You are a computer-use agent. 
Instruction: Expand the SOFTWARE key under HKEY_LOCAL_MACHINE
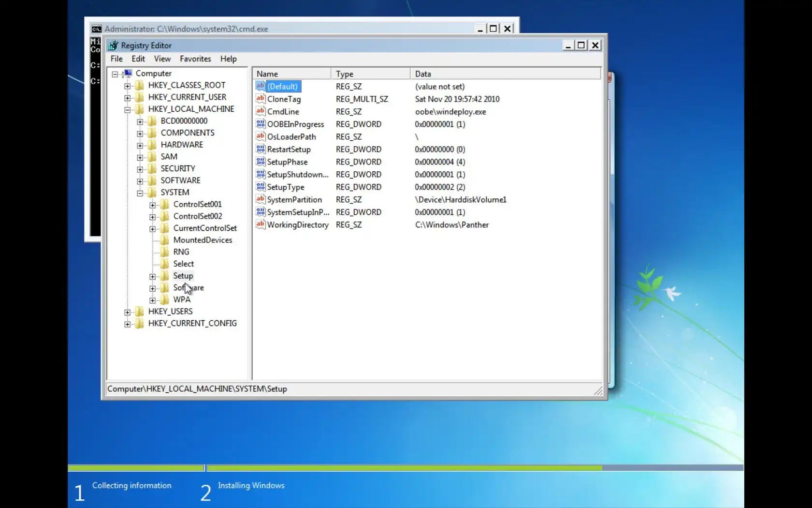tap(140, 181)
